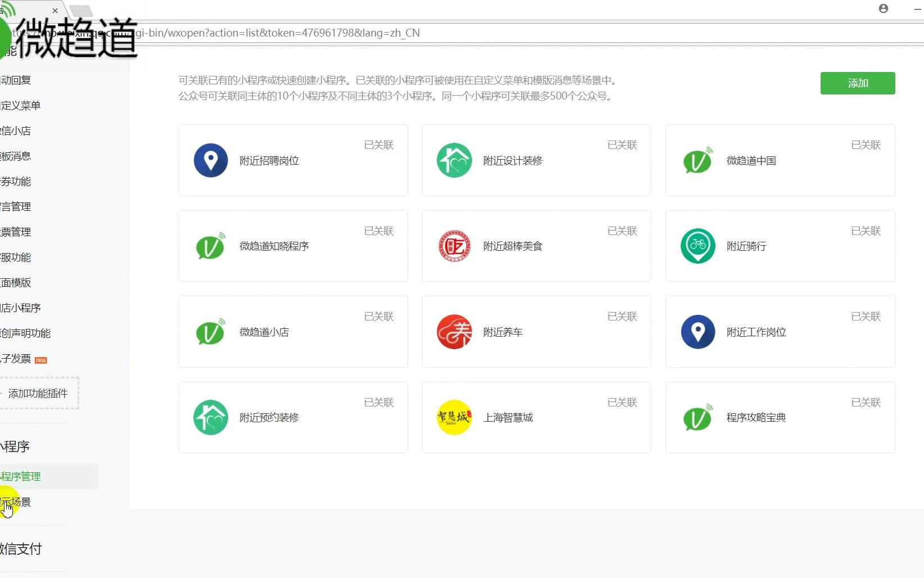Open 页面模版 sidebar item
The width and height of the screenshot is (924, 578).
[x=16, y=282]
